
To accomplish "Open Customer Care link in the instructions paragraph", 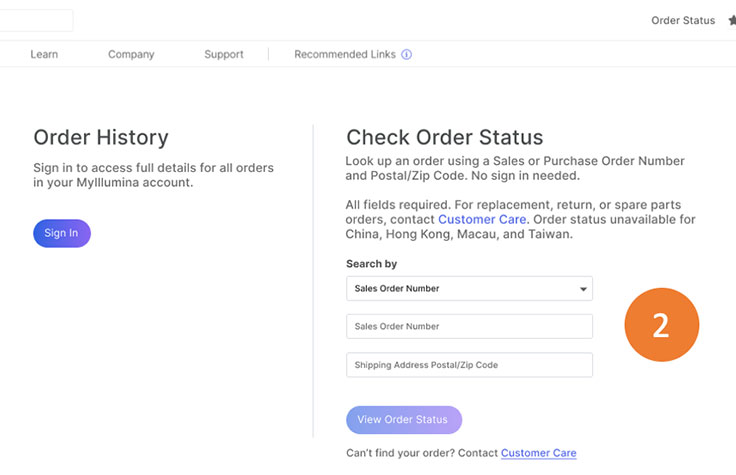I will 482,219.
